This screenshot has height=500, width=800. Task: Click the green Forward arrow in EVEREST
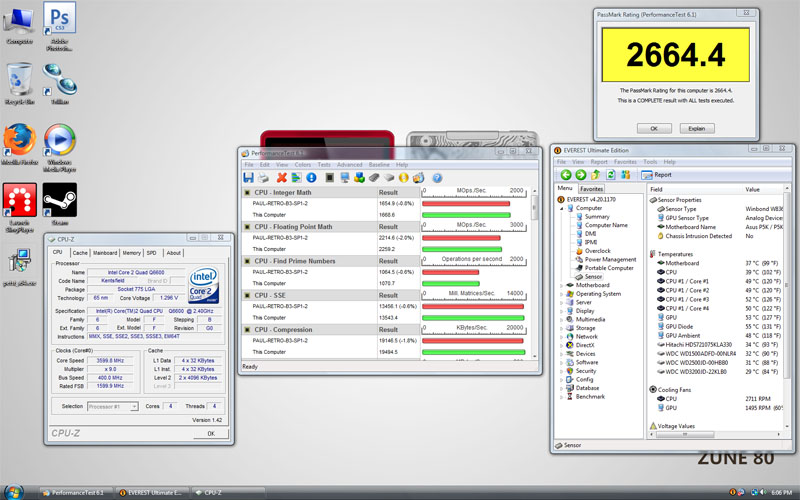tap(581, 174)
